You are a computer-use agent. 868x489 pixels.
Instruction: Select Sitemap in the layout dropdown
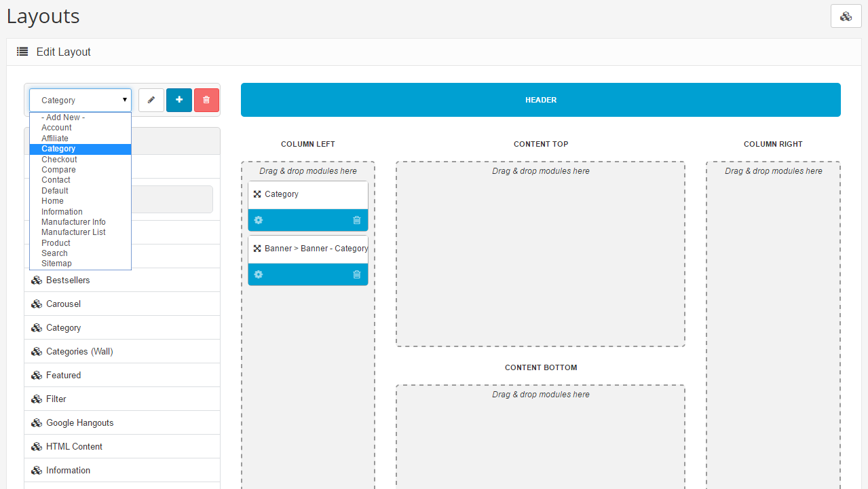pyautogui.click(x=80, y=264)
